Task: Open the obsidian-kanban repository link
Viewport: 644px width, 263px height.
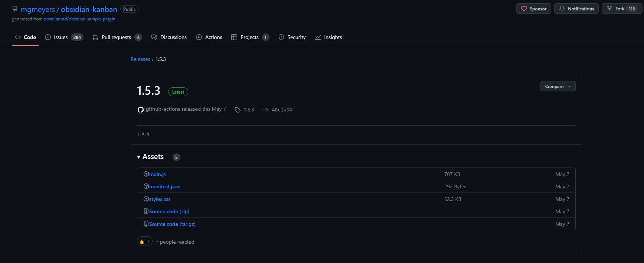Action: click(89, 9)
